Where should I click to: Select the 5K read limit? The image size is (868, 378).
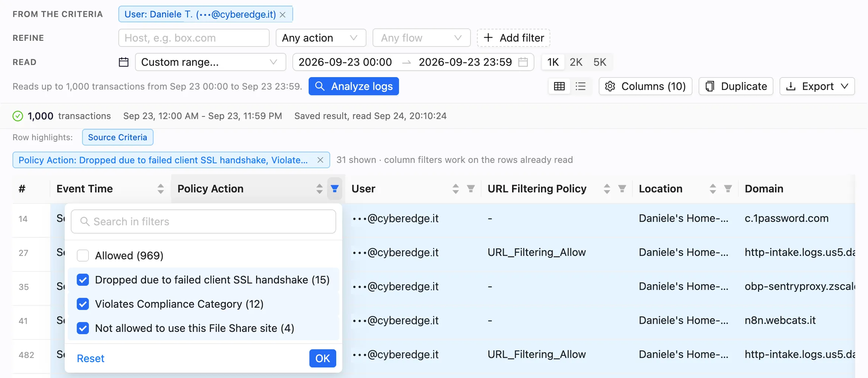600,62
